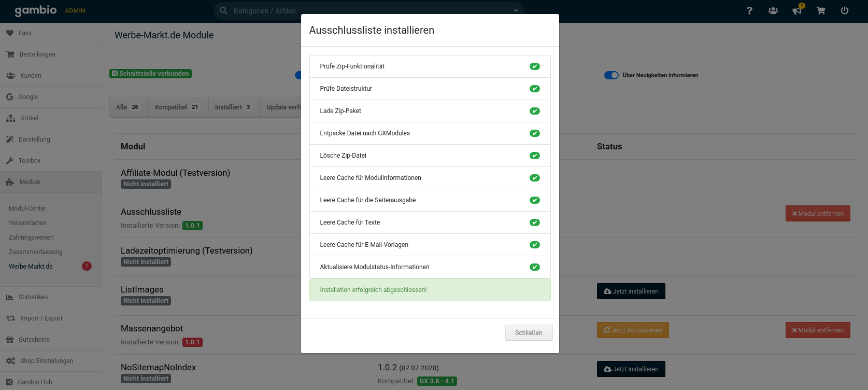Image resolution: width=868 pixels, height=390 pixels.
Task: Click the power logout icon
Action: click(845, 10)
